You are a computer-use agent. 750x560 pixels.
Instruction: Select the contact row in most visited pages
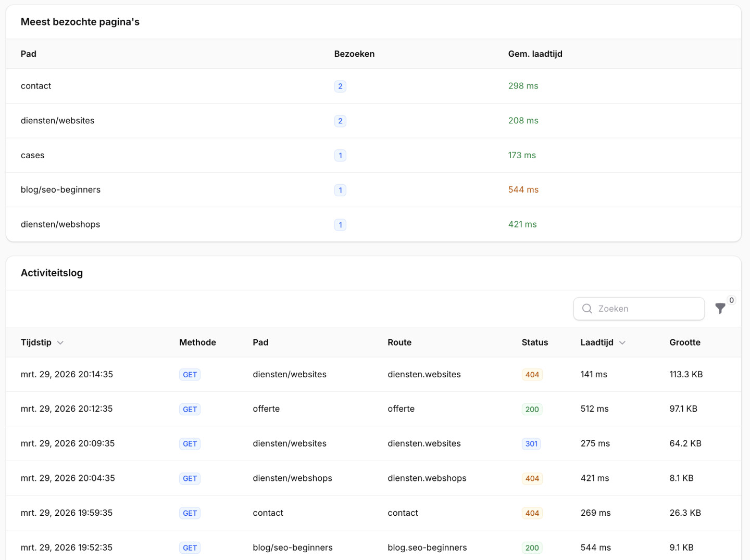(x=36, y=86)
